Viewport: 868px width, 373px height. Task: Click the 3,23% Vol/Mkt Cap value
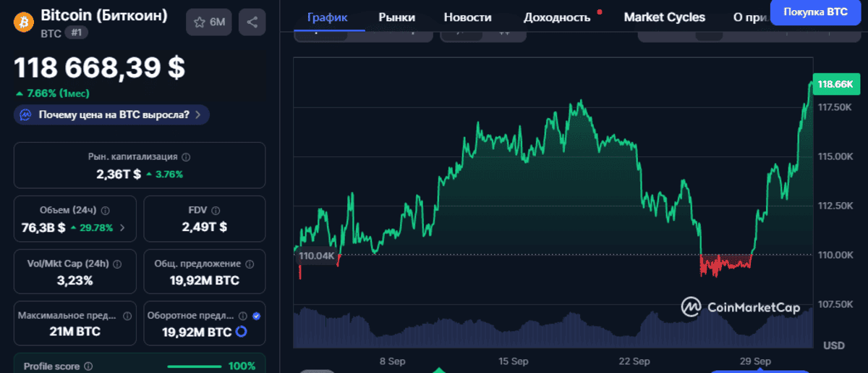point(75,280)
